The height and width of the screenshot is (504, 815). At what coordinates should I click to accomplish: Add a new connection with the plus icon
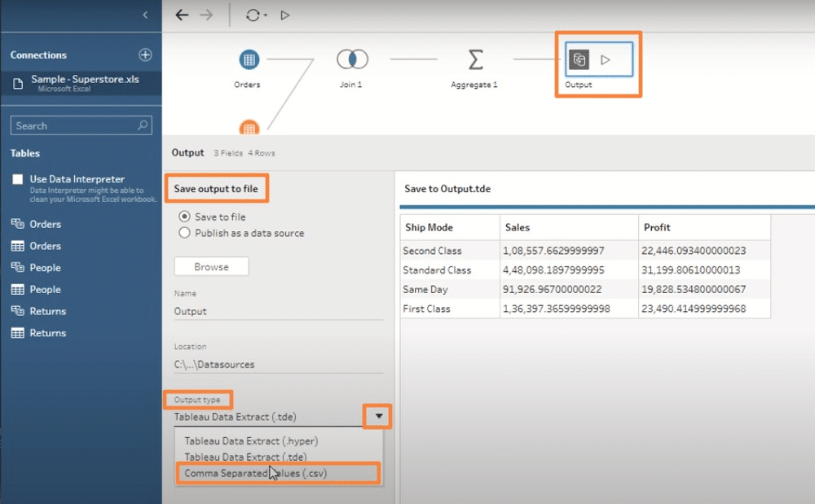[x=145, y=55]
